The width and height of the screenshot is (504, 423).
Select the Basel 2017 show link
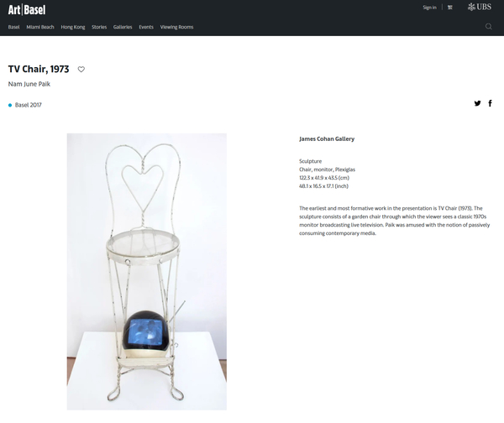pyautogui.click(x=29, y=105)
